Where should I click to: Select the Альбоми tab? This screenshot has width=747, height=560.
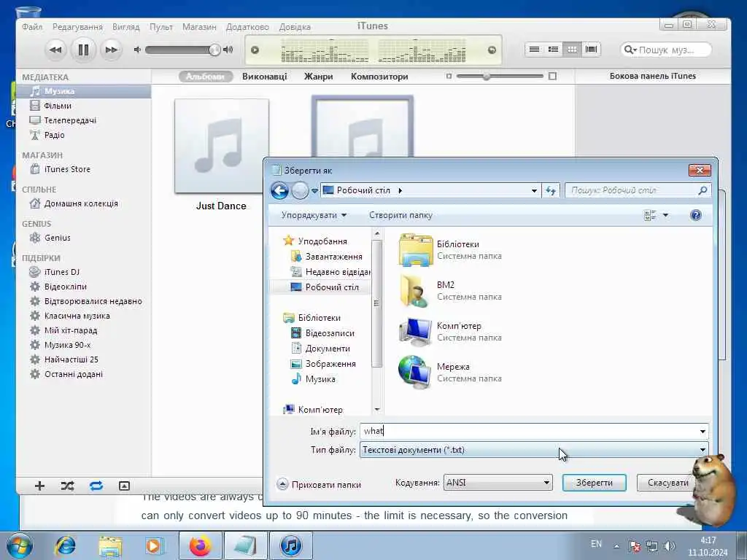[205, 76]
